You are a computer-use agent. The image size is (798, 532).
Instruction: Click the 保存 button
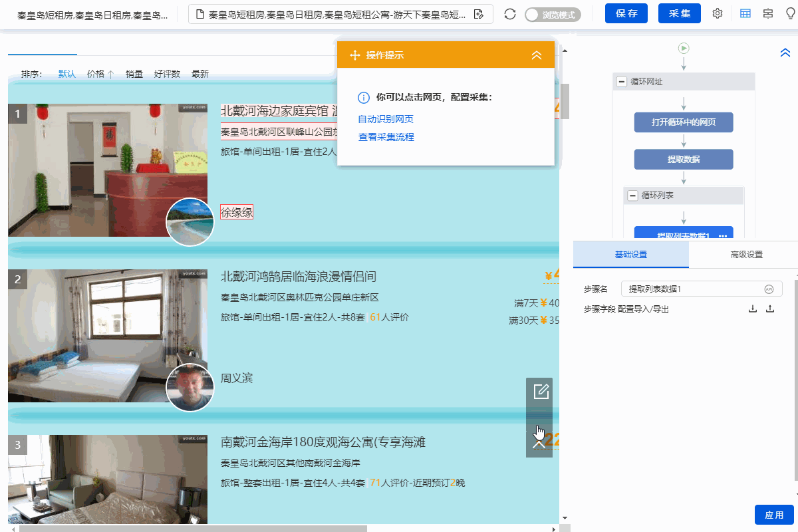pyautogui.click(x=626, y=13)
